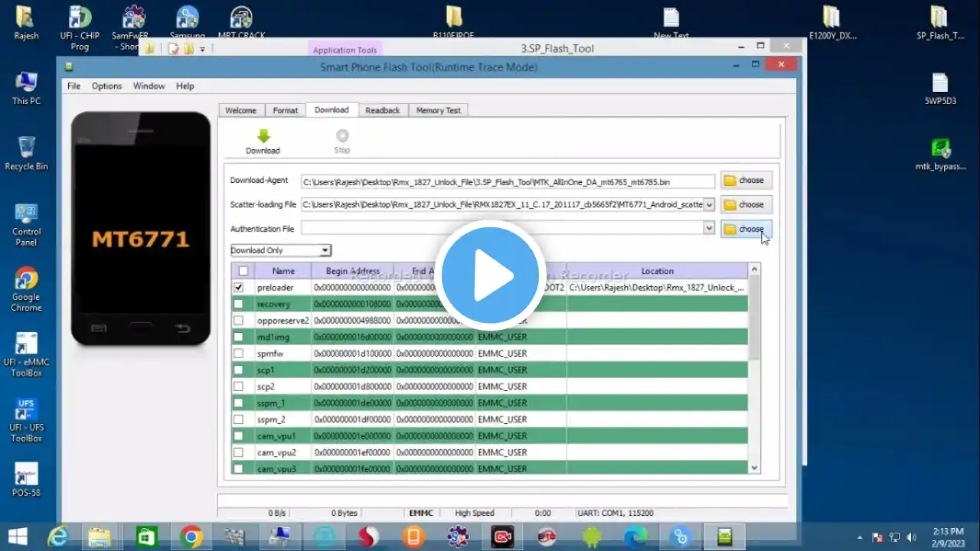This screenshot has width=980, height=551.
Task: Check the scp1 partition checkbox
Action: (239, 370)
